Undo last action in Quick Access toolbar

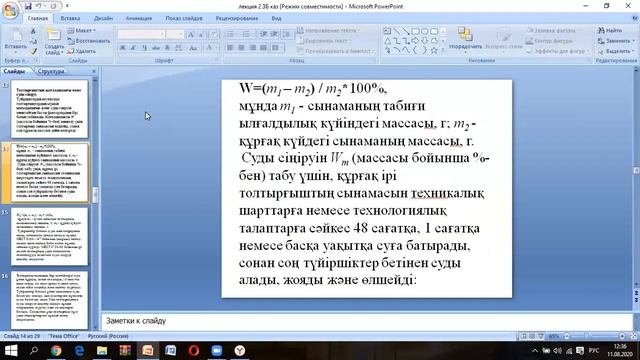click(x=39, y=6)
